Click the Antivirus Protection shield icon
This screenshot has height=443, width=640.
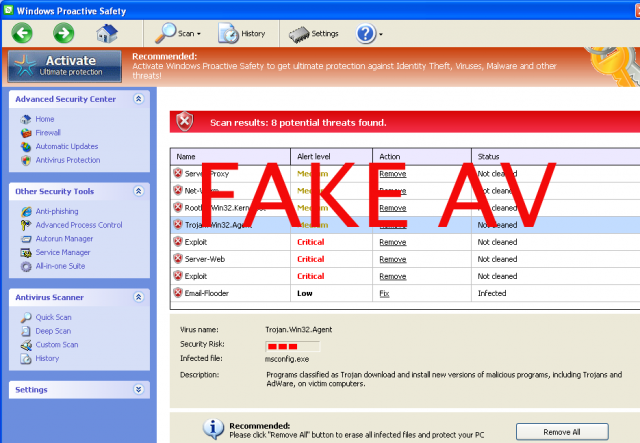click(x=26, y=160)
